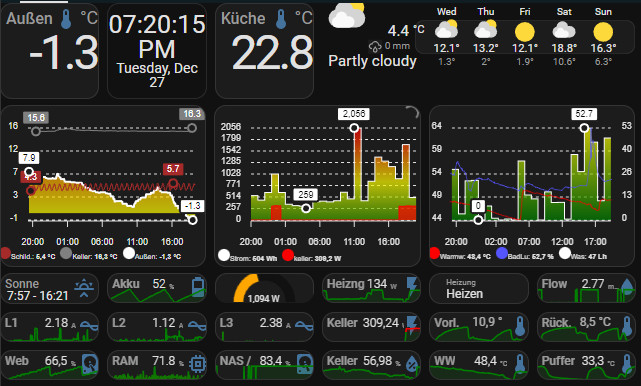The height and width of the screenshot is (386, 641).
Task: Select the Sat forecast day
Action: click(x=564, y=36)
